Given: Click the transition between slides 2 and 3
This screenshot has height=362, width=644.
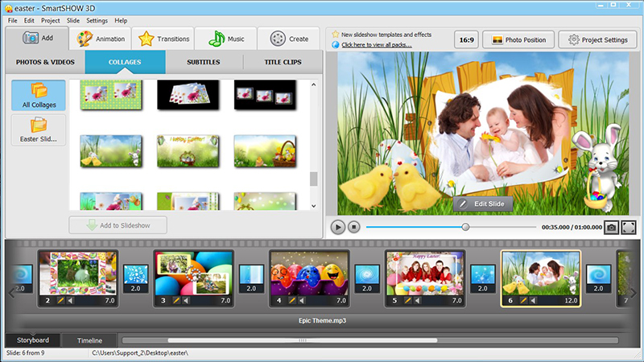Looking at the screenshot, I should 135,278.
